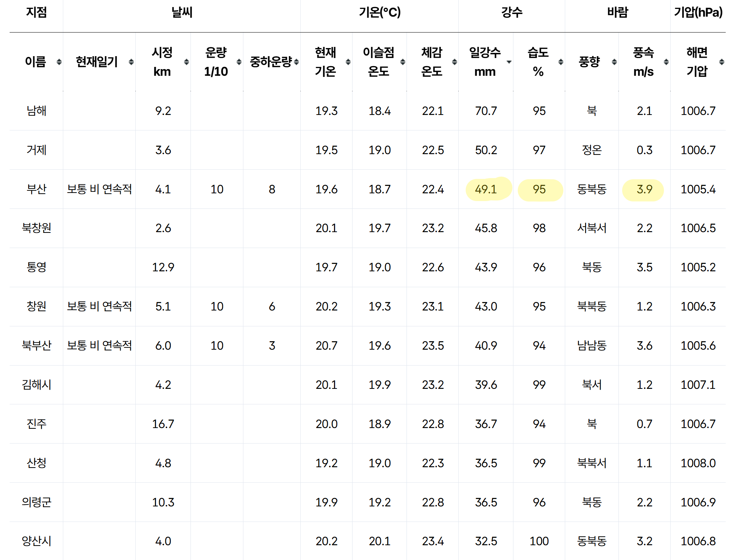742x560 pixels.
Task: Click 부산 mid-low cloud value 8
Action: click(x=272, y=189)
